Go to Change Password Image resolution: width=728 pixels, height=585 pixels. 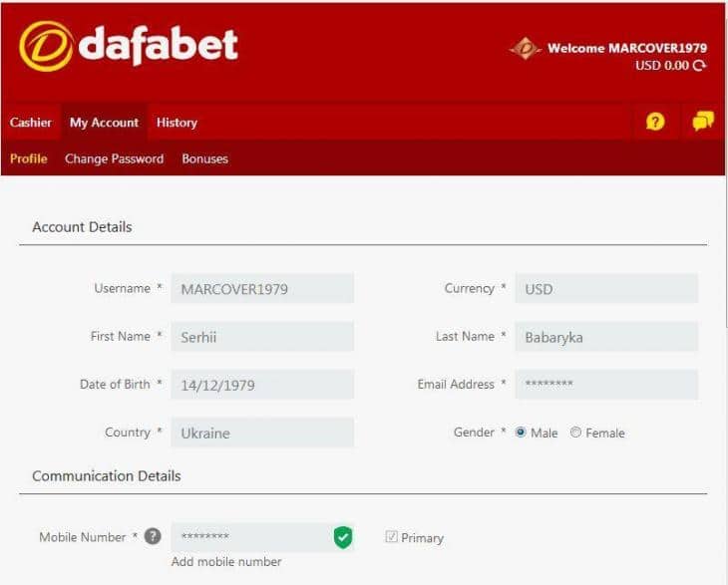(x=114, y=158)
